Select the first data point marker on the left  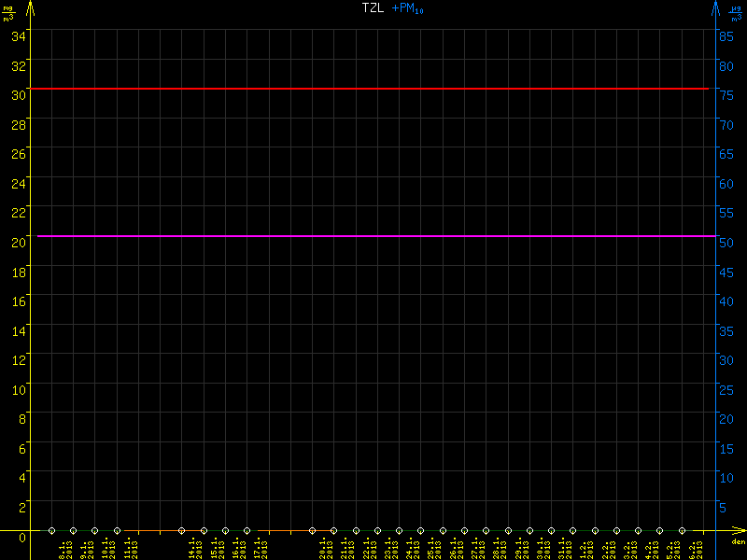51,531
